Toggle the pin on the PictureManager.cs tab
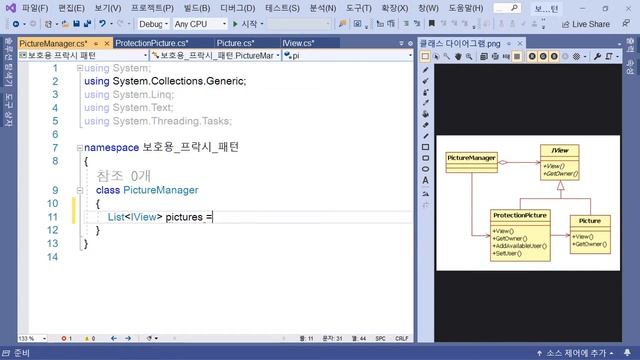Screen dimensions: 640x360 pyautogui.click(x=96, y=43)
